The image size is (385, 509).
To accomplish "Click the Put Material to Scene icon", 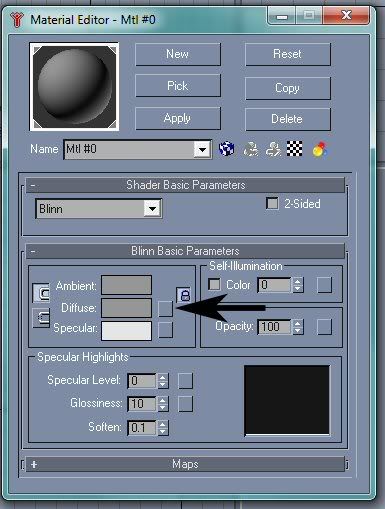I will click(x=251, y=149).
